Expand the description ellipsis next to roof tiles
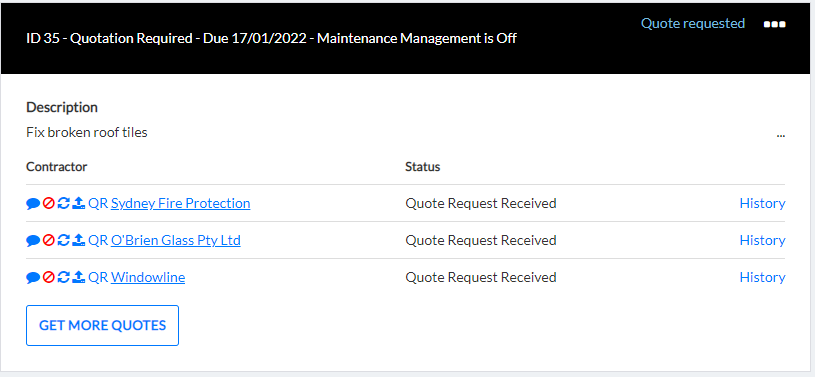The height and width of the screenshot is (377, 815). [x=780, y=135]
